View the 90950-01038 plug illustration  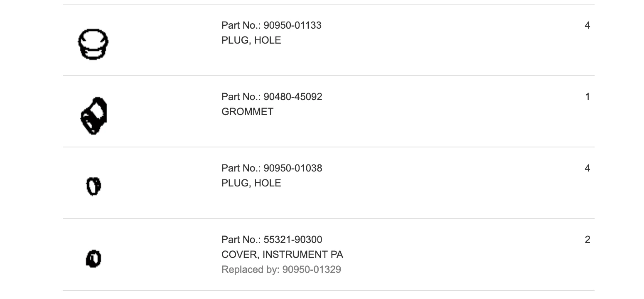coord(93,186)
